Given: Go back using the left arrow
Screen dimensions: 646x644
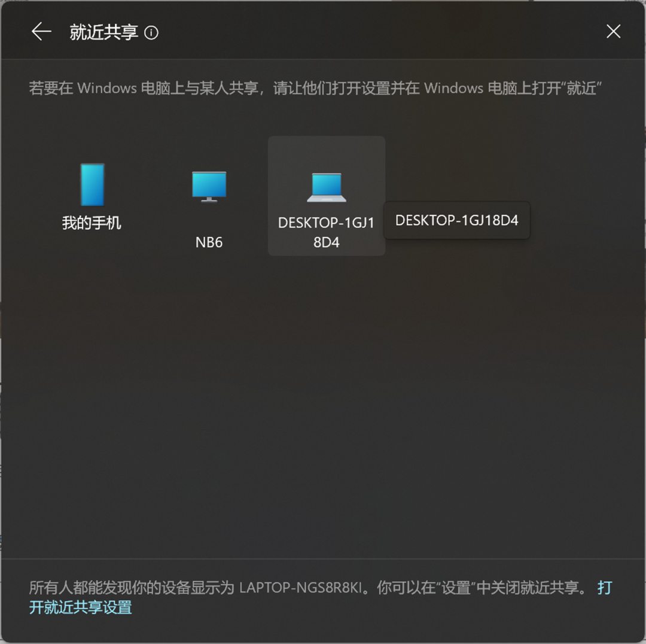Looking at the screenshot, I should pos(41,32).
